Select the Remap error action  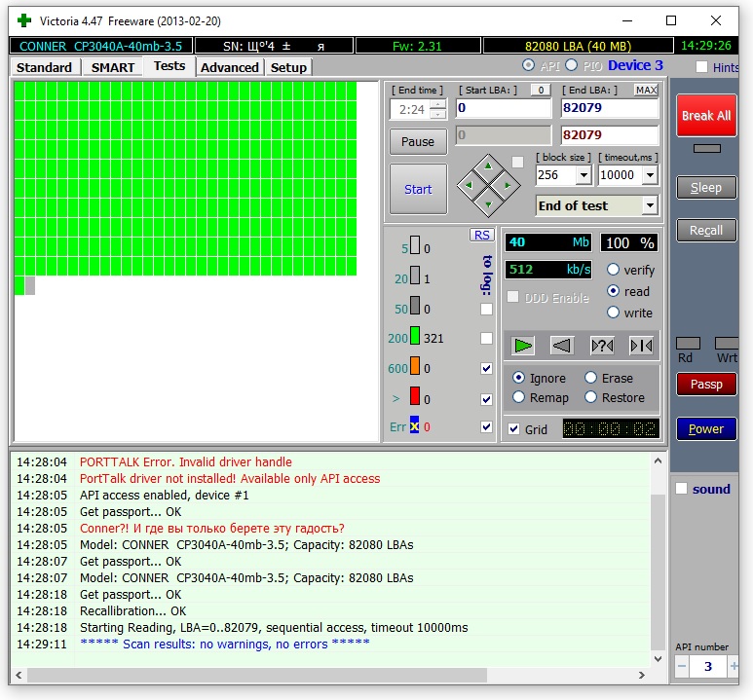point(518,397)
